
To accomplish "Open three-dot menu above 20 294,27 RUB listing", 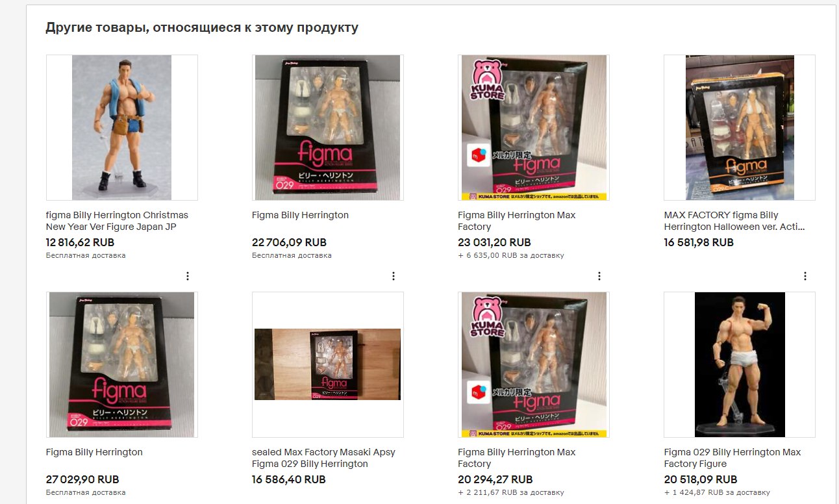I will point(599,276).
